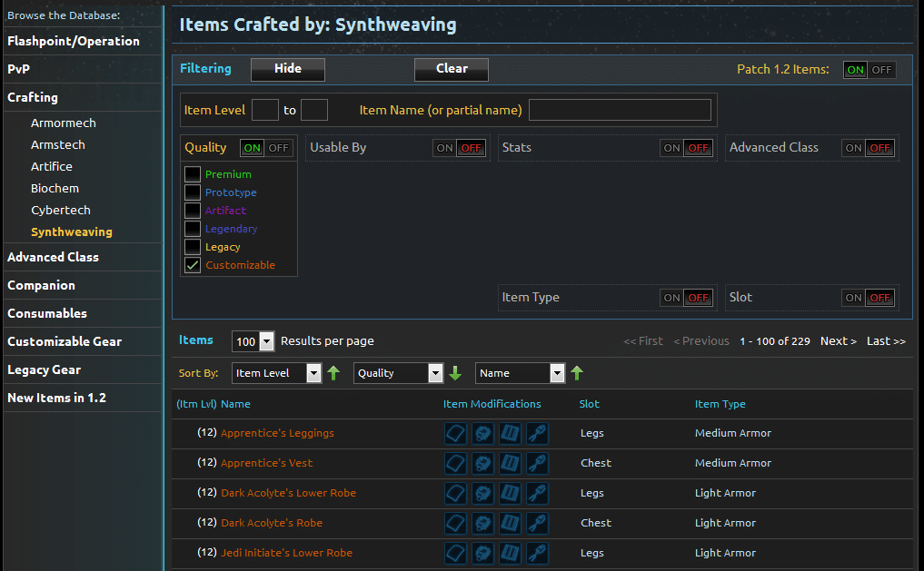Open the Armormech crafting category
This screenshot has width=924, height=571.
coord(64,123)
